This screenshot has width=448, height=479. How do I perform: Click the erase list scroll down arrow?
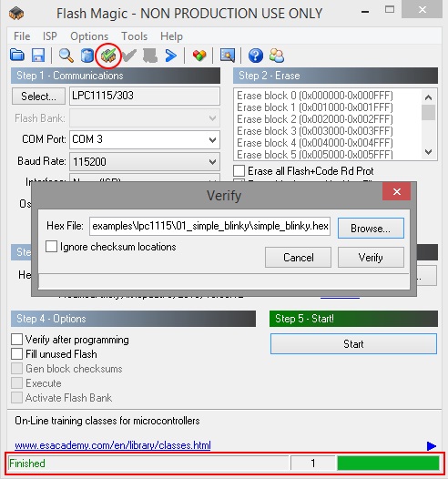(x=429, y=152)
